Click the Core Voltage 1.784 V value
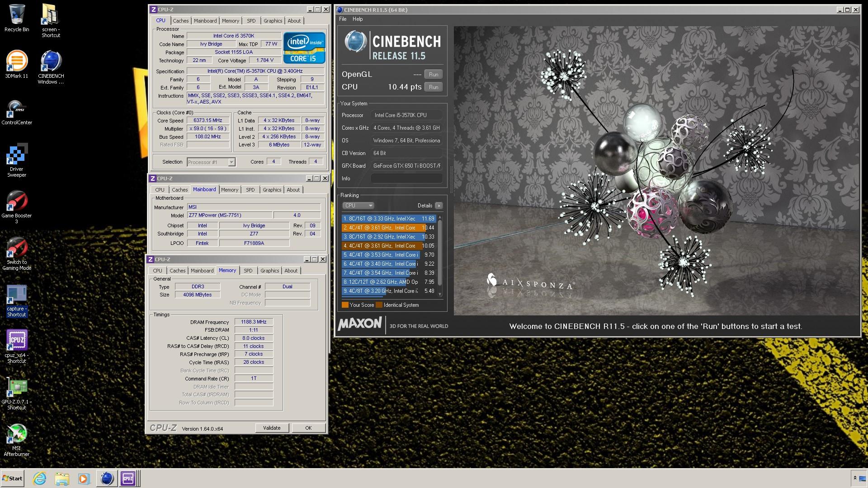868x488 pixels. click(265, 60)
